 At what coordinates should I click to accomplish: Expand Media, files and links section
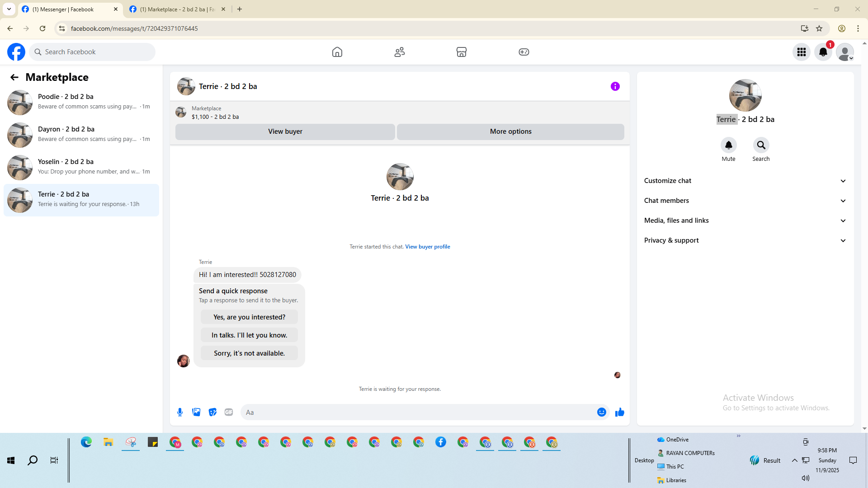tap(745, 221)
